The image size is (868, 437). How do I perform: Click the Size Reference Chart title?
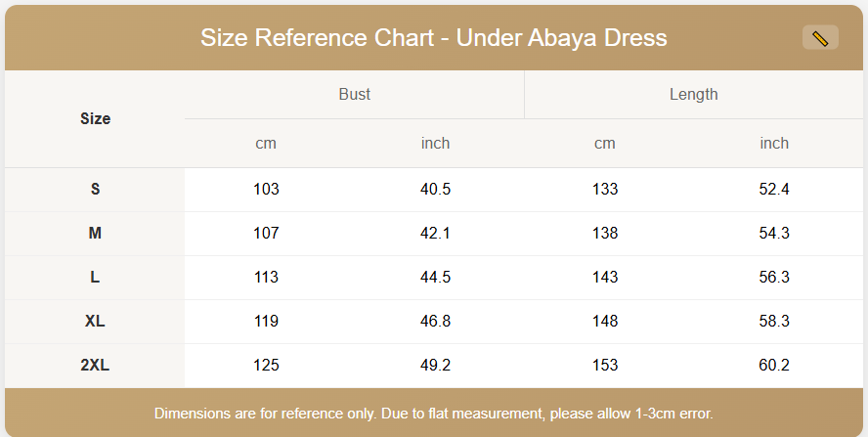pyautogui.click(x=434, y=38)
